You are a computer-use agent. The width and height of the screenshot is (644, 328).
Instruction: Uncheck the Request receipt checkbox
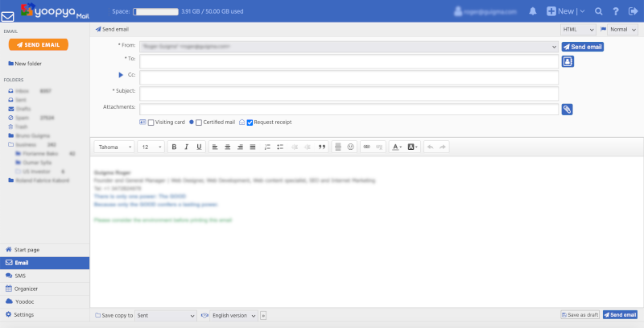tap(250, 122)
